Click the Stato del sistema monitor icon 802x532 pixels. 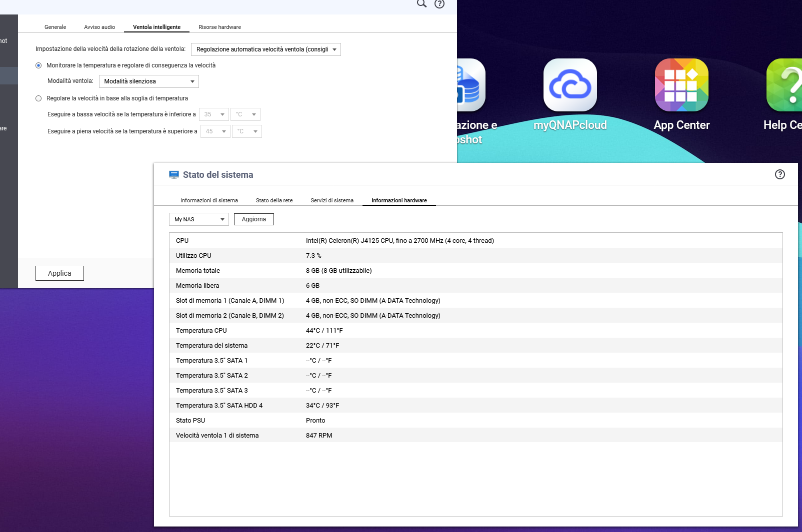[x=173, y=175]
